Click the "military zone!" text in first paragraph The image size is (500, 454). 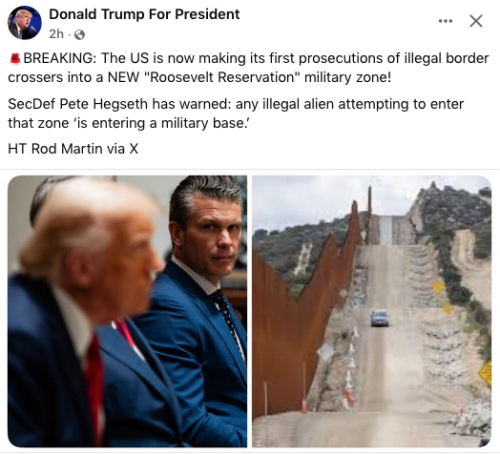(x=347, y=77)
